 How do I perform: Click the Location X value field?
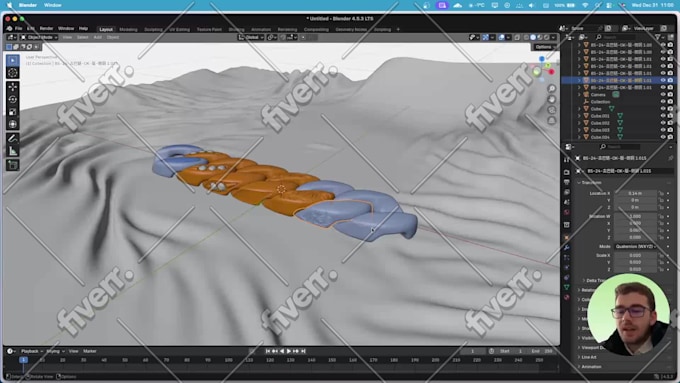(x=635, y=193)
